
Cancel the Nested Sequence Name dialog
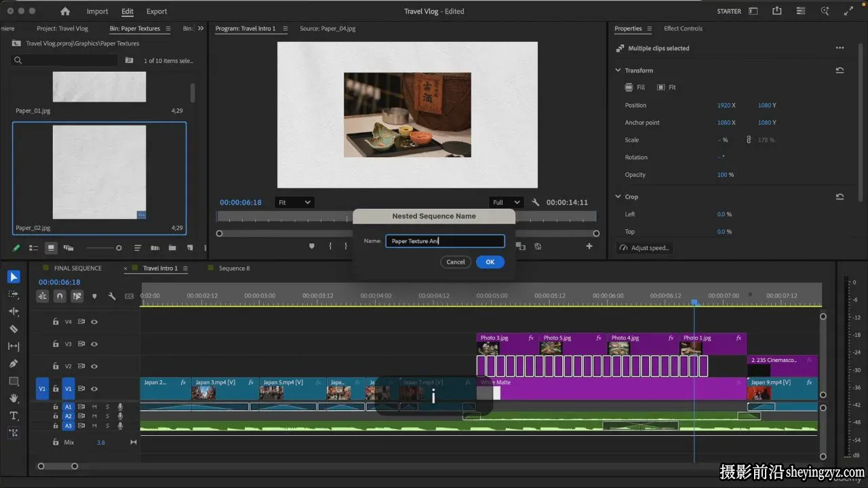click(x=456, y=262)
